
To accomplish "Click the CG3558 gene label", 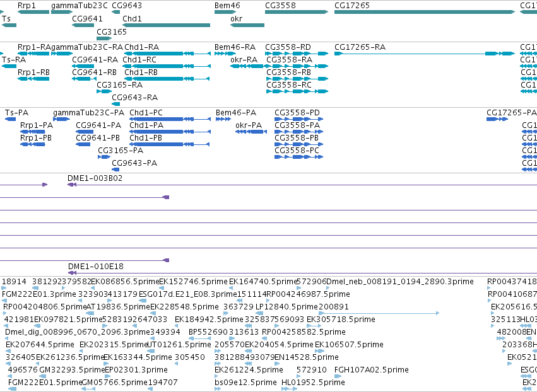I will (x=280, y=6).
